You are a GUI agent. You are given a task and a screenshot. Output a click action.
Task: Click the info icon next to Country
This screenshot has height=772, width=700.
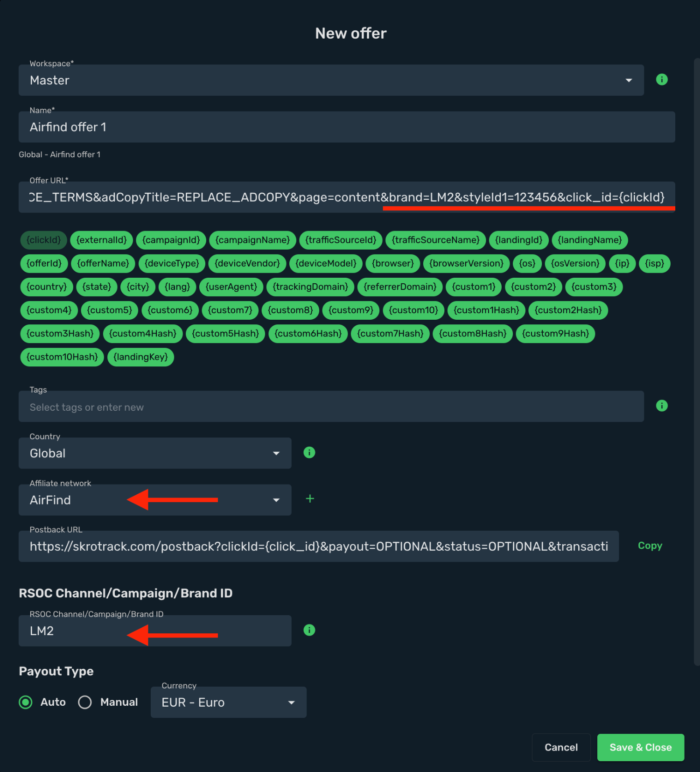[x=309, y=452]
